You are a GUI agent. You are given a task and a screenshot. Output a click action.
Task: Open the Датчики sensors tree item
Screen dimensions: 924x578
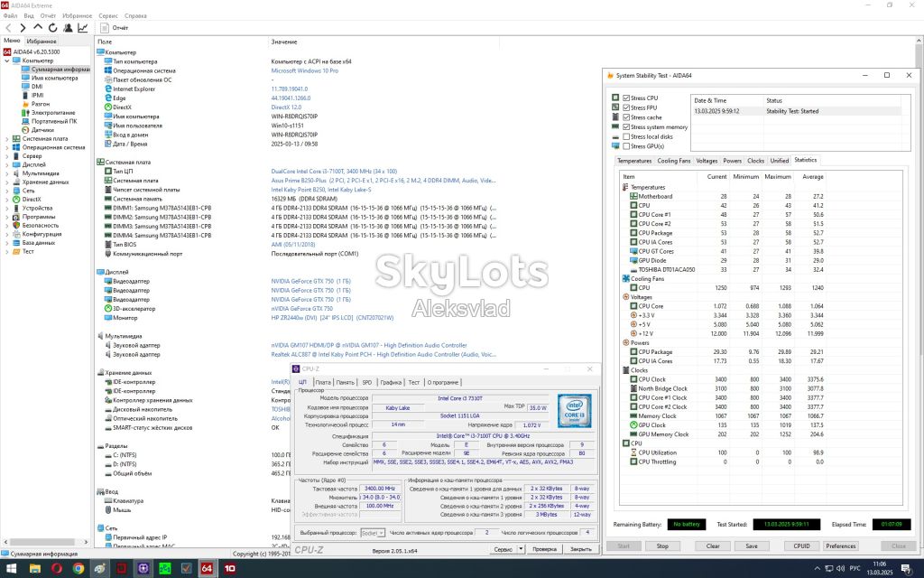(42, 130)
